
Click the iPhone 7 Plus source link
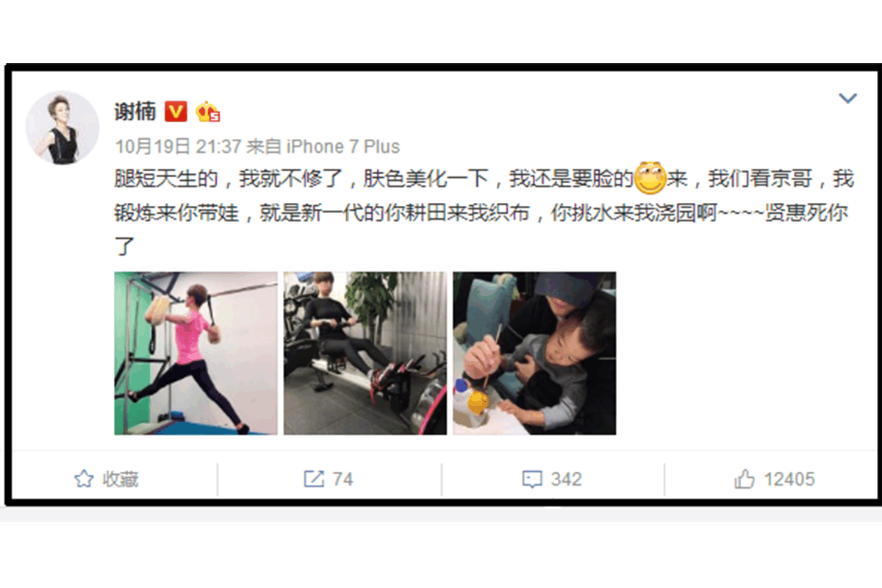click(343, 146)
